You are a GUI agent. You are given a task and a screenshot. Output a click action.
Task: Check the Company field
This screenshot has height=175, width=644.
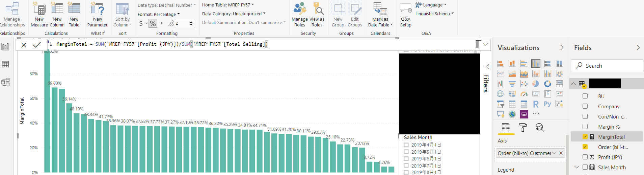[x=585, y=106]
